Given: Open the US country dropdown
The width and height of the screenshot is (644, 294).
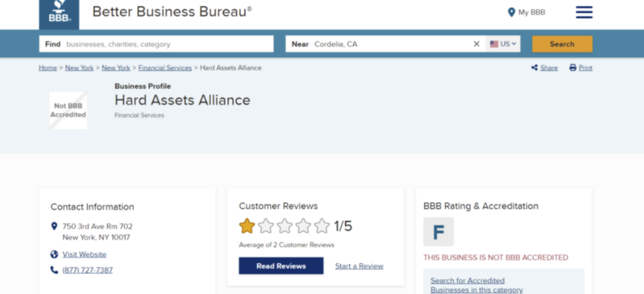Looking at the screenshot, I should [503, 44].
